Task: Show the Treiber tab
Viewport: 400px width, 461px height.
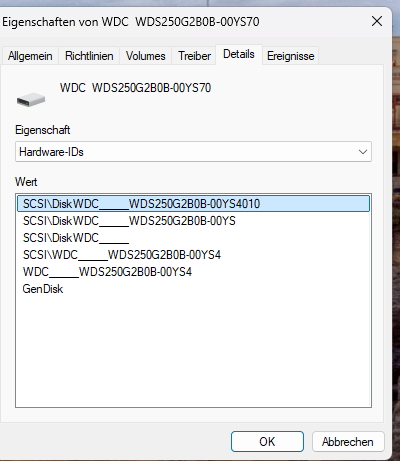Action: click(194, 56)
